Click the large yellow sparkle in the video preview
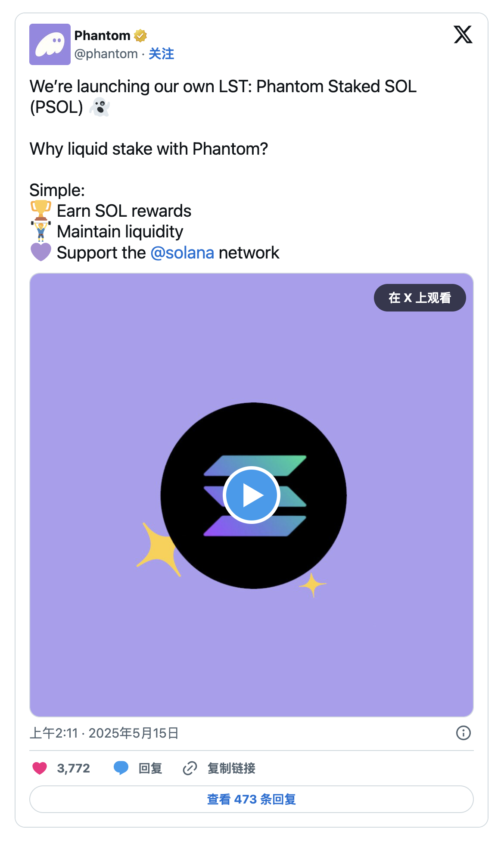Screen dimensions: 504x841 [x=158, y=549]
